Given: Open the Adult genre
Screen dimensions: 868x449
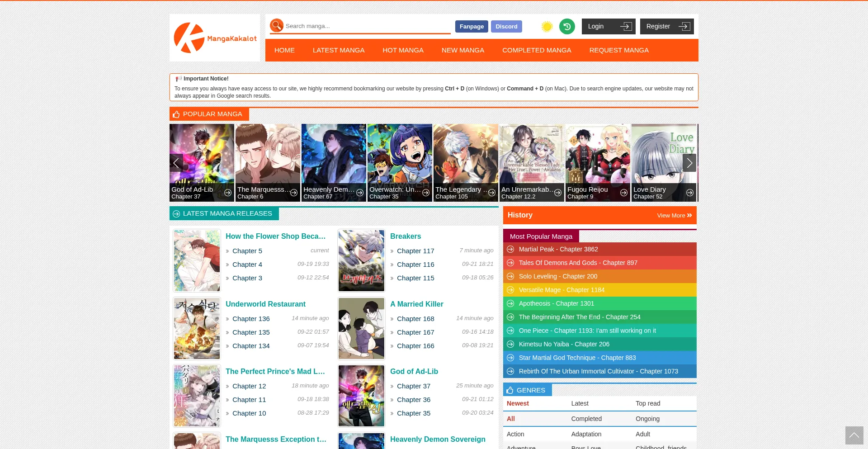Looking at the screenshot, I should coord(643,434).
